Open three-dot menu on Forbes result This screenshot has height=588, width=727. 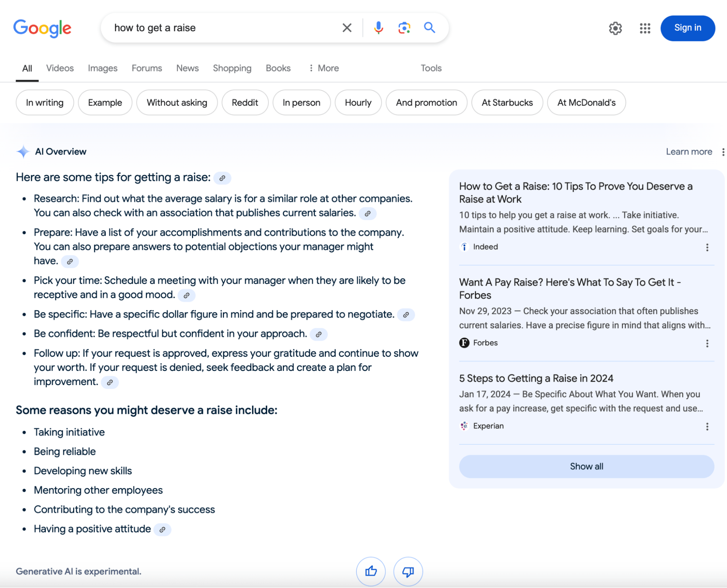click(x=707, y=343)
